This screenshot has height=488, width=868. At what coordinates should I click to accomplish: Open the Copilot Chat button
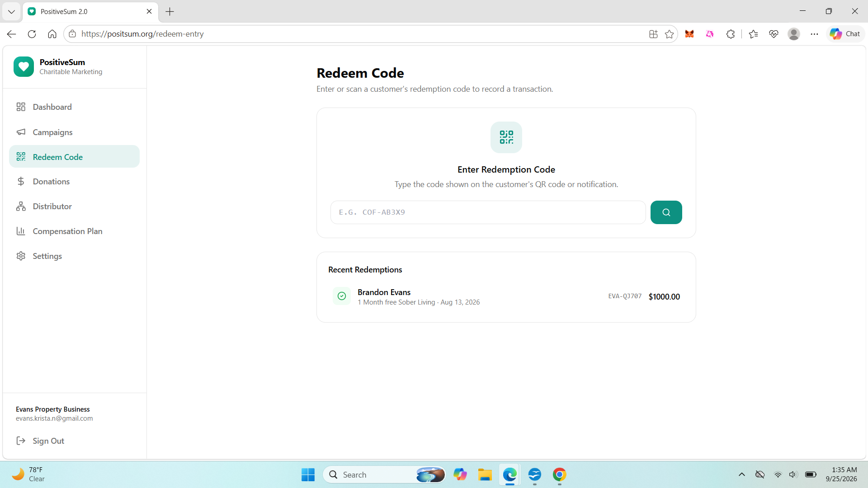point(845,34)
